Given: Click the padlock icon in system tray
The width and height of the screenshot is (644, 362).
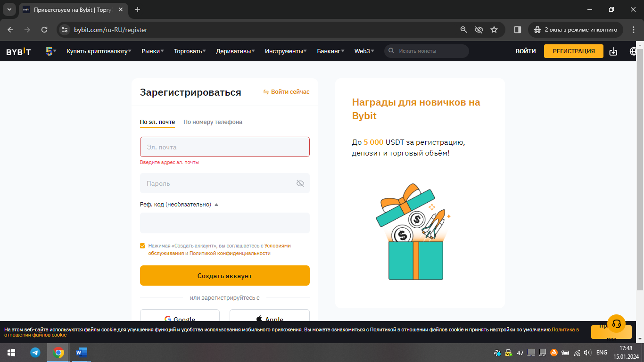Looking at the screenshot, I should tap(509, 353).
